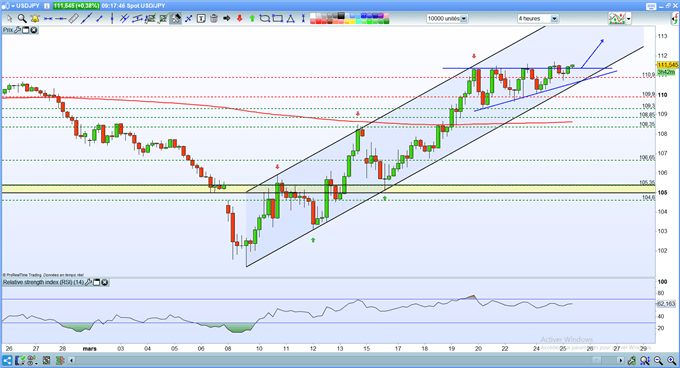
Task: Click the 106,65 level label
Action: (x=648, y=158)
